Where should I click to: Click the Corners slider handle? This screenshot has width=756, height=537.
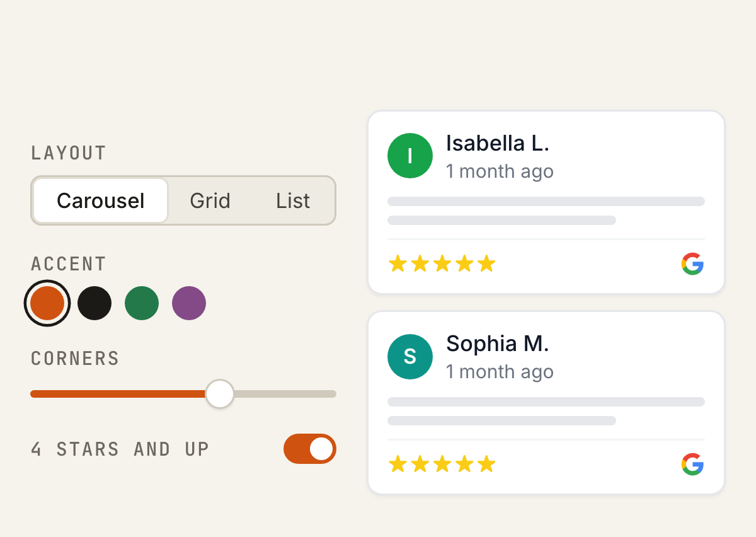pos(220,394)
